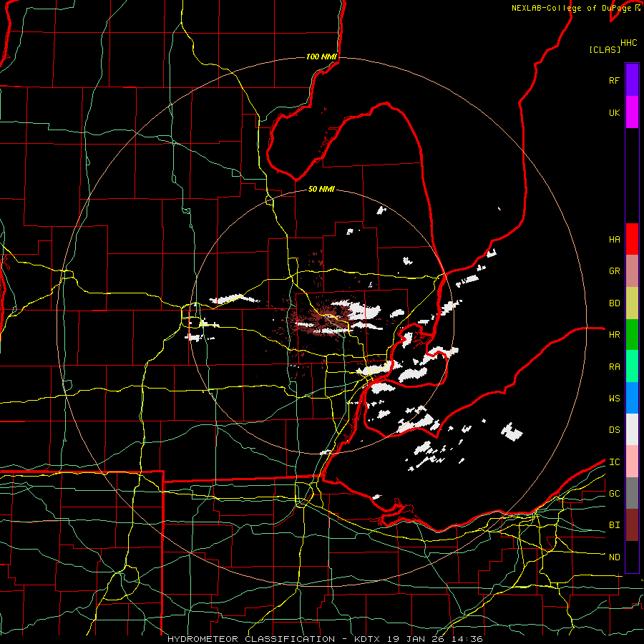
Task: Click the '19 JAN 26 14:36' timestamp
Action: pos(434,639)
